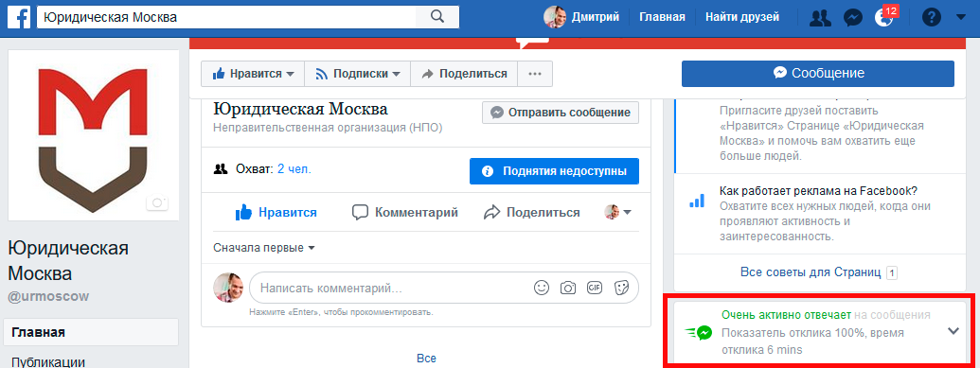Click the Юридическая Москва name in left sidebar
Viewport: 980px width, 368px height.
pos(68,261)
